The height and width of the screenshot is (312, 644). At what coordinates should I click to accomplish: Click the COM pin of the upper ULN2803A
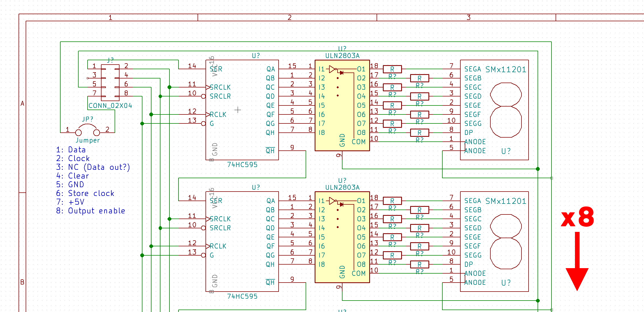[x=359, y=142]
